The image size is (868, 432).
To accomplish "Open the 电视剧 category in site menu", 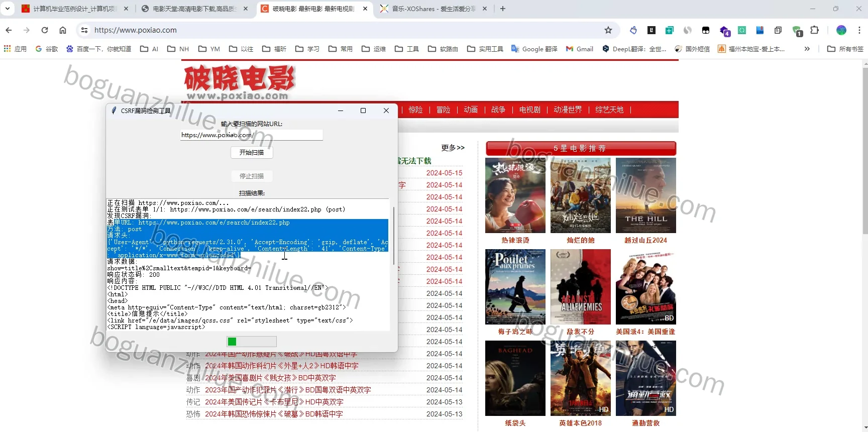I will [530, 110].
